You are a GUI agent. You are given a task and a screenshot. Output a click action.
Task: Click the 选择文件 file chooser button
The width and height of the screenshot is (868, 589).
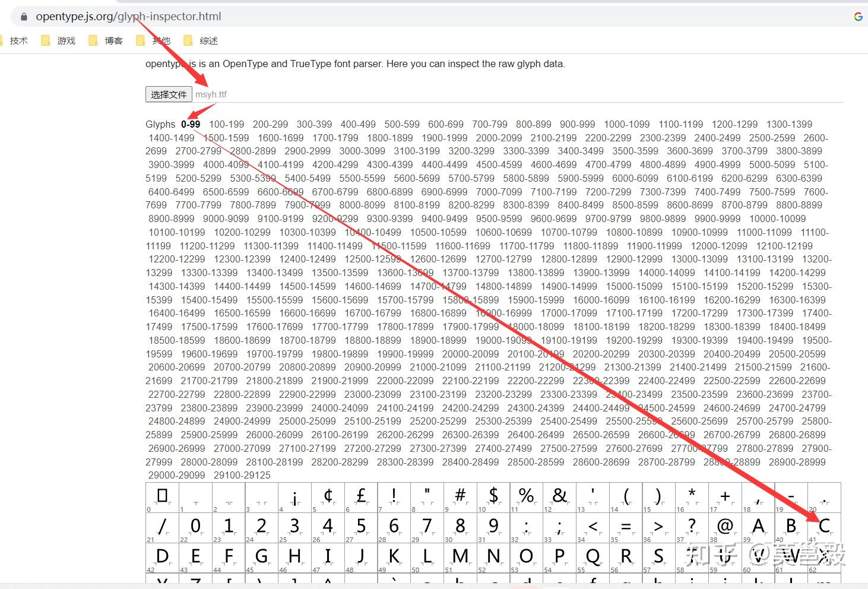(x=169, y=94)
